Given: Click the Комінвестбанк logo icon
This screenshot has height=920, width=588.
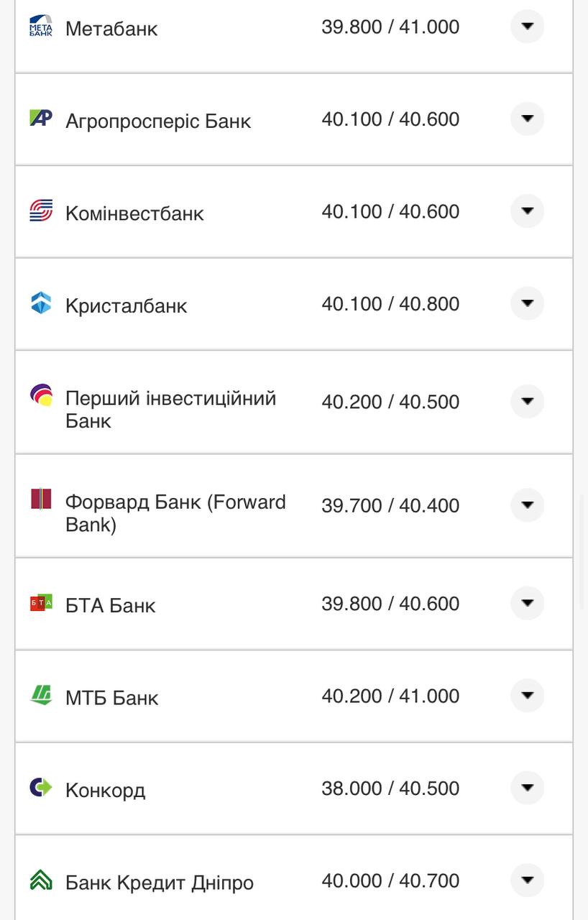Looking at the screenshot, I should coord(41,211).
